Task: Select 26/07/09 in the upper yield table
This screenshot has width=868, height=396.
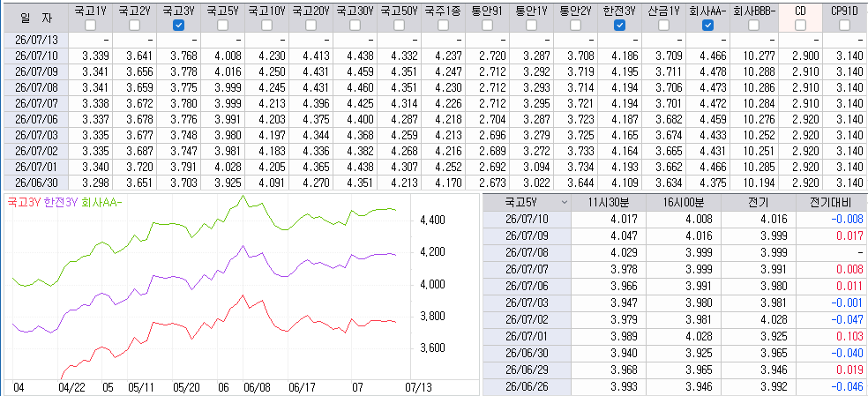Action: [35, 71]
